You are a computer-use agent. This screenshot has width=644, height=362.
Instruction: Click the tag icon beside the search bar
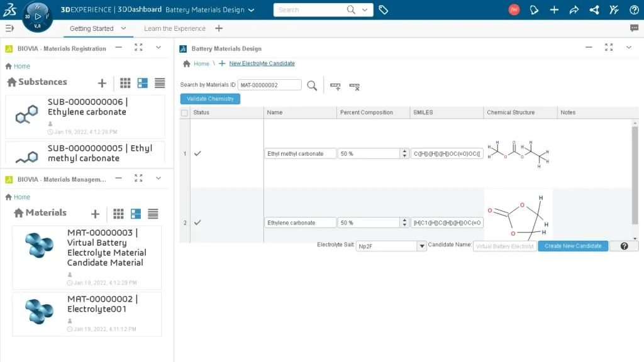click(383, 10)
